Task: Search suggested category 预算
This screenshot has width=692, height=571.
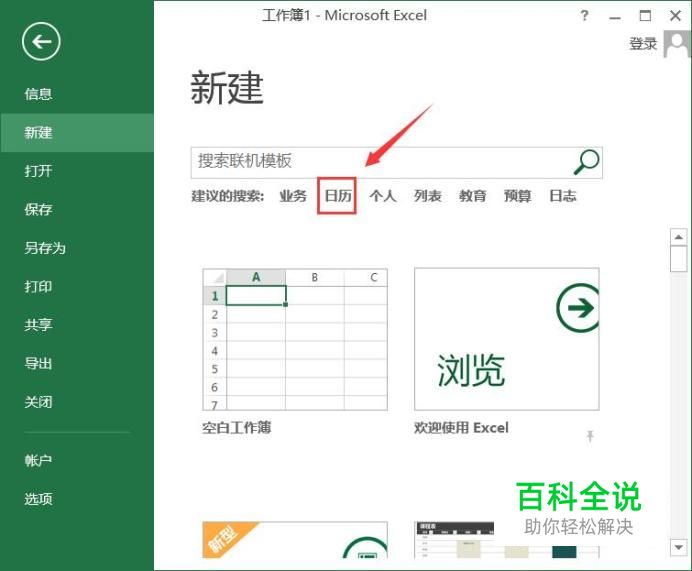Action: (518, 196)
